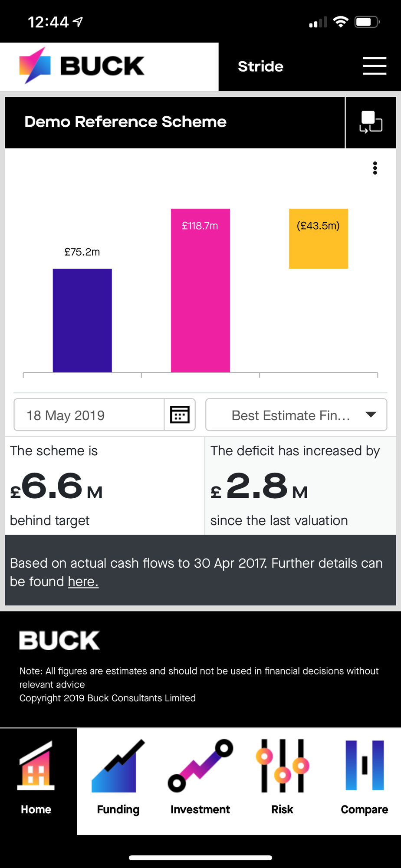Tap the £2.8M deficit increase panel

pyautogui.click(x=300, y=485)
